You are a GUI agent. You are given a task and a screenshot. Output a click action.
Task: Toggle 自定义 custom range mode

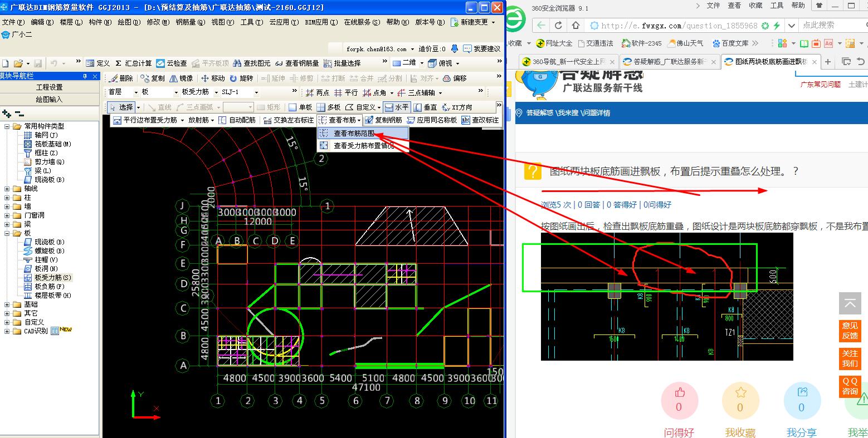[363, 107]
